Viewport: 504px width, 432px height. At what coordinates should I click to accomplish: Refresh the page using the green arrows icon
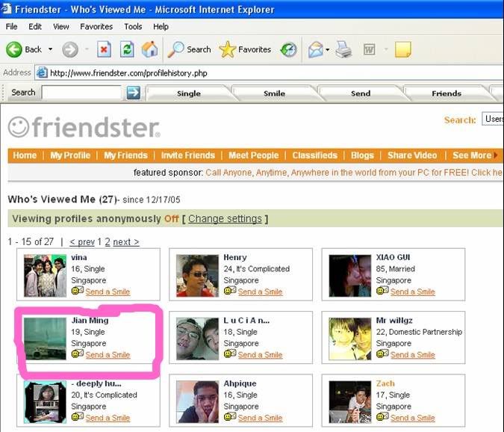(x=127, y=49)
